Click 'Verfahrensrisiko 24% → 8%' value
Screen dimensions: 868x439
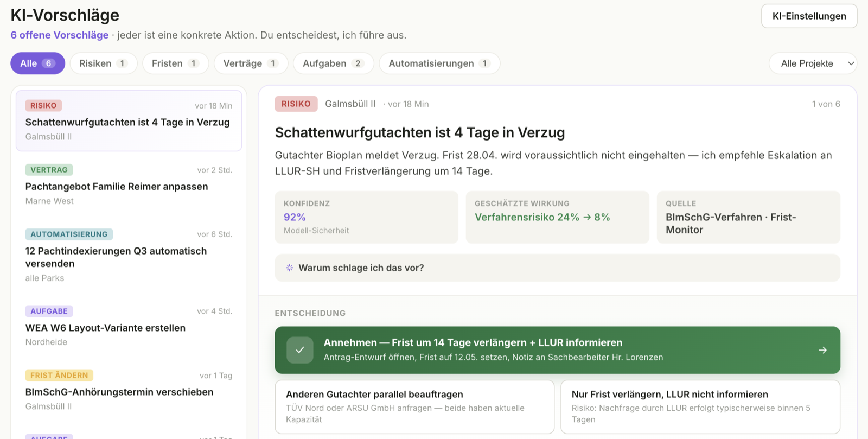coord(542,217)
